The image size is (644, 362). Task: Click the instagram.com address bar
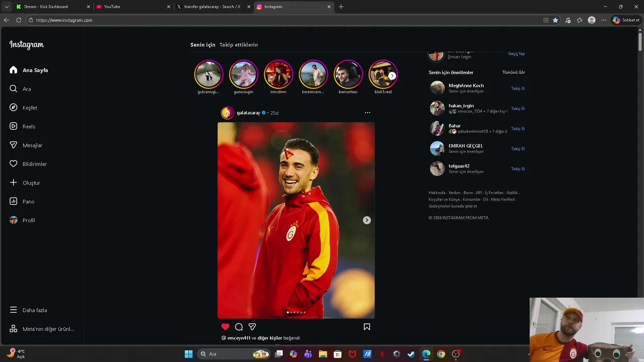[x=282, y=20]
